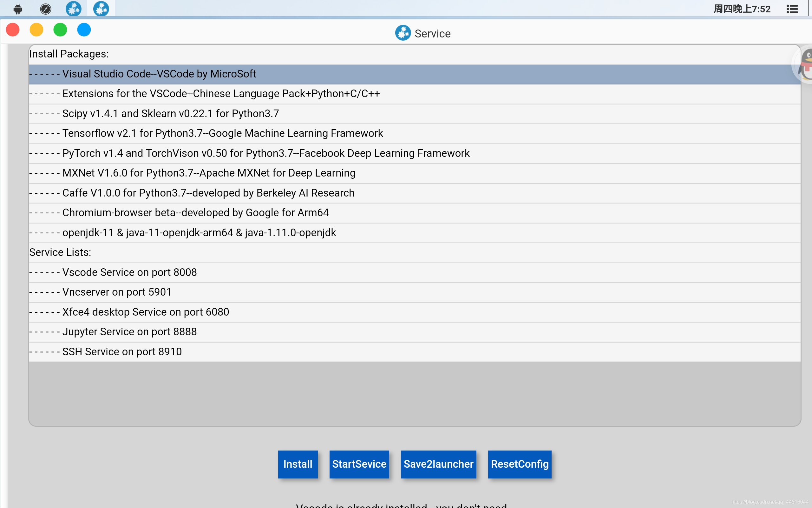Open the list menu icon at top right
The height and width of the screenshot is (508, 812).
[792, 9]
